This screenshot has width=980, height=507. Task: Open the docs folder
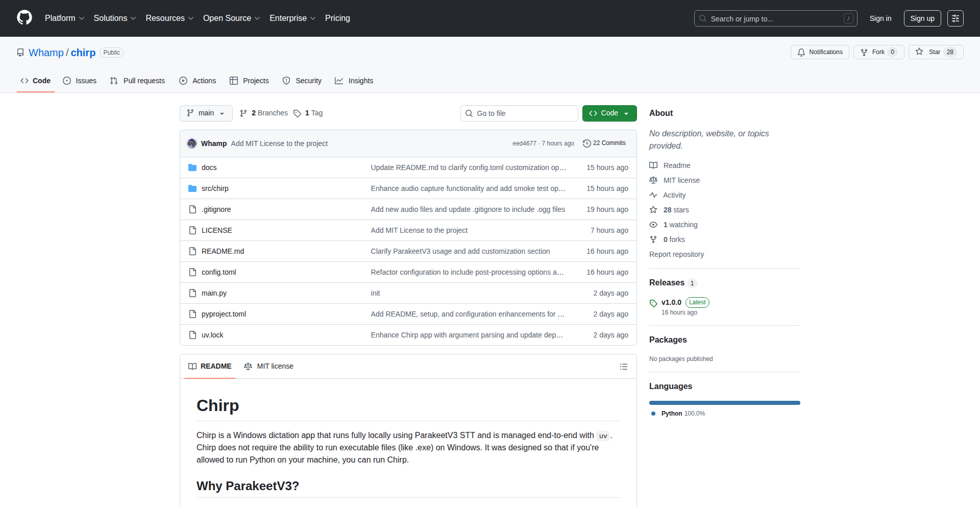(x=209, y=167)
